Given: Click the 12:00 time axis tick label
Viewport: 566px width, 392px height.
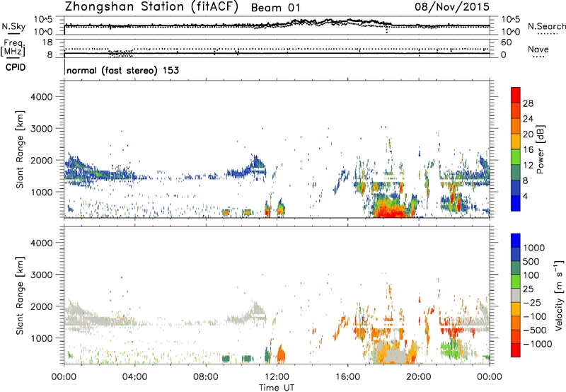Looking at the screenshot, I should point(277,377).
